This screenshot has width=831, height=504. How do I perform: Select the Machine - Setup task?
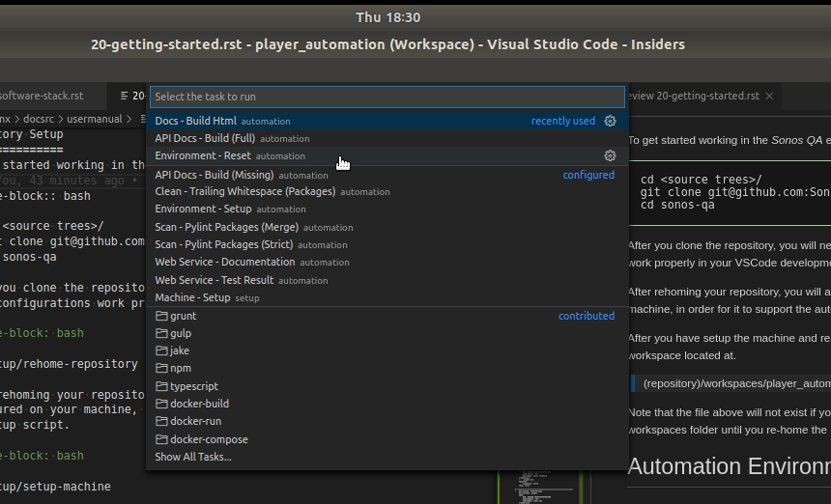(192, 297)
